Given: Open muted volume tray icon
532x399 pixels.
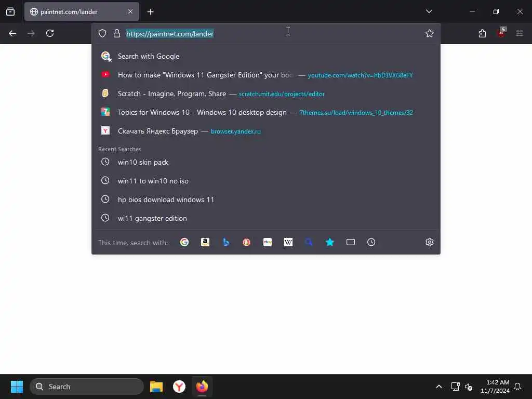Looking at the screenshot, I should [x=469, y=387].
